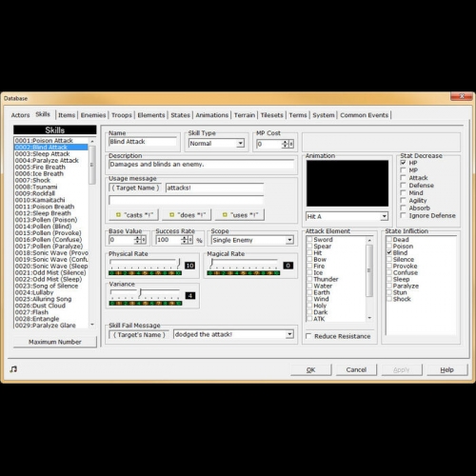Image resolution: width=476 pixels, height=476 pixels.
Task: Select skill 0003:Sleep Attack
Action: pos(50,154)
